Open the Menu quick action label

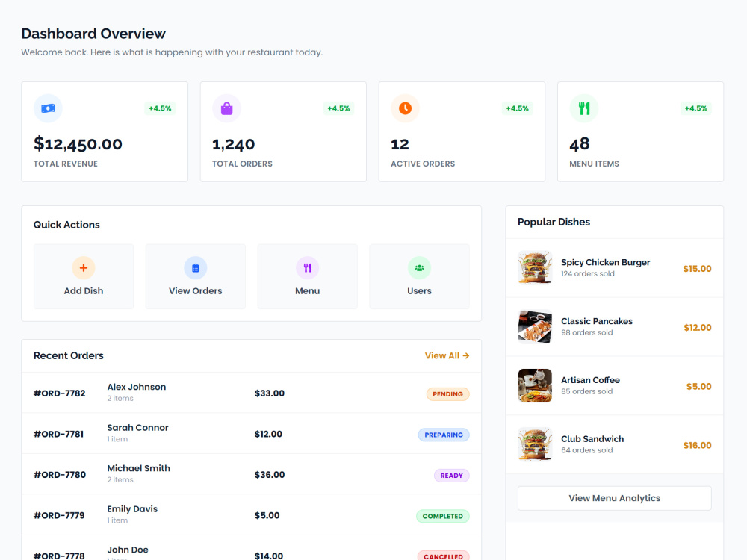[307, 291]
